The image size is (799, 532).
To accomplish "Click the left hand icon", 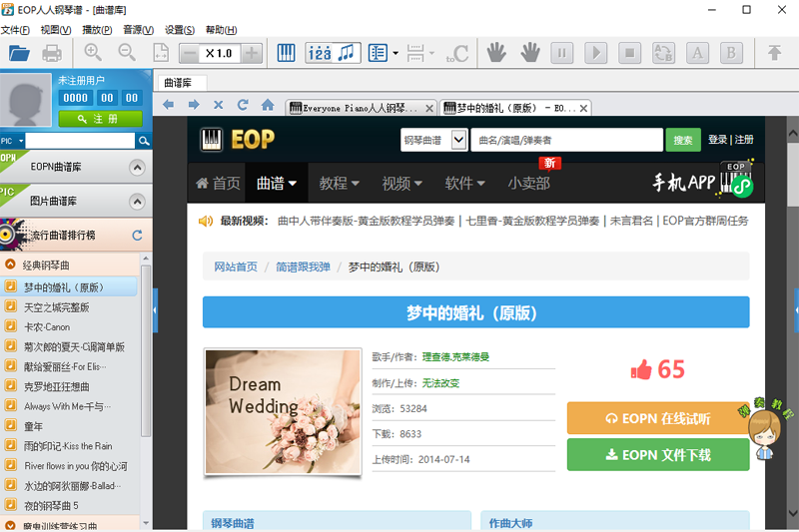I will click(495, 53).
